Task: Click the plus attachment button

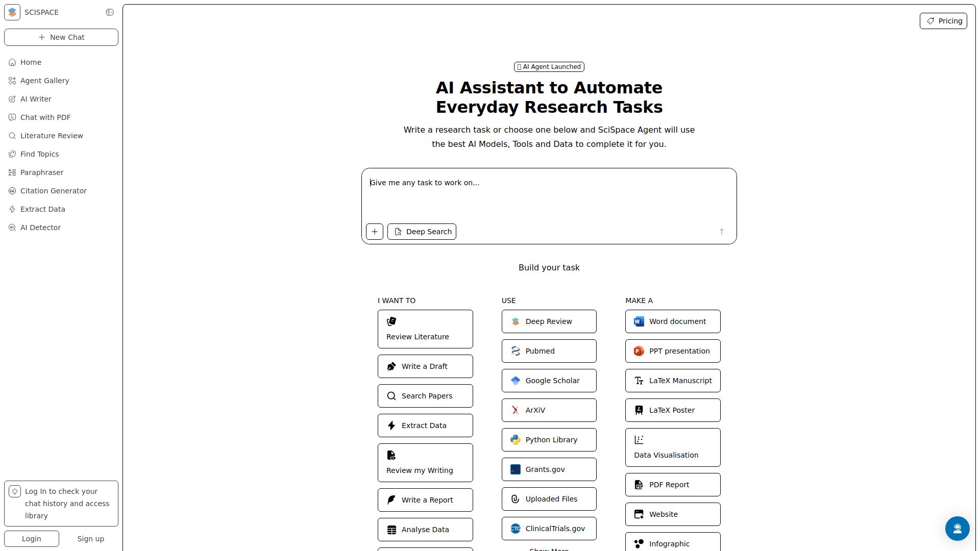Action: click(x=375, y=232)
